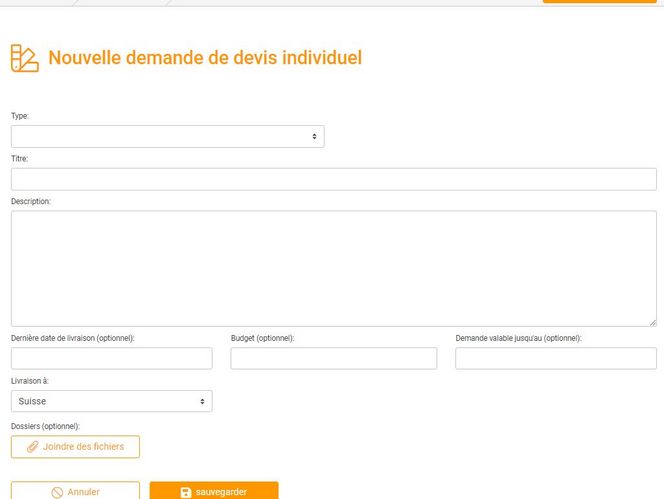Click the Budget input field
This screenshot has width=664, height=499.
point(333,358)
